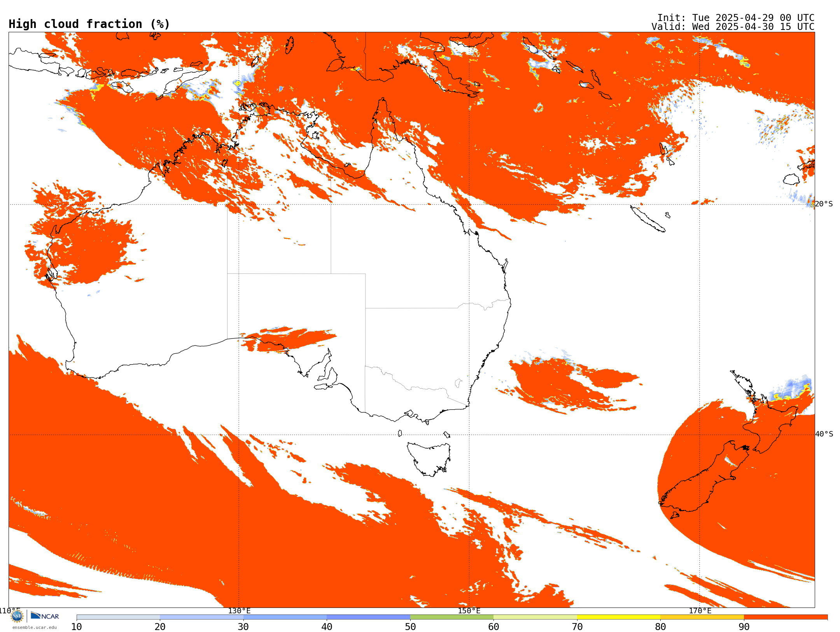Select the 'High cloud fraction (%)' title

[89, 24]
